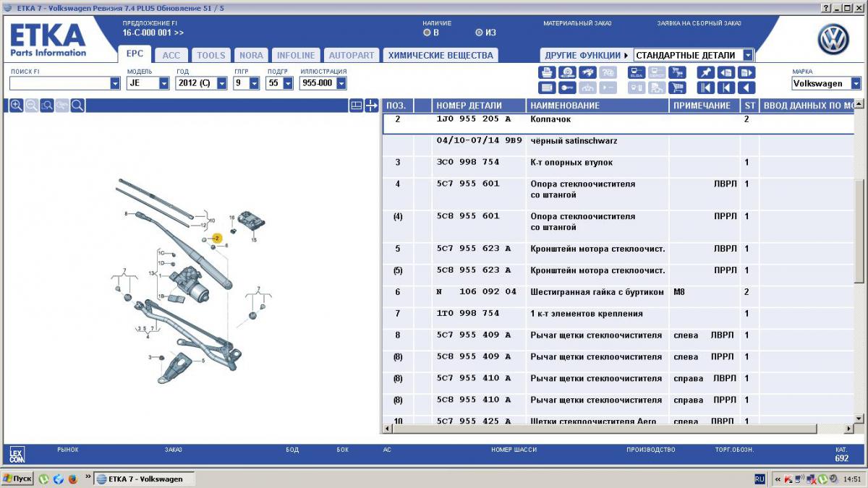868x488 pixels.
Task: Switch to the EPC tab
Action: point(135,54)
